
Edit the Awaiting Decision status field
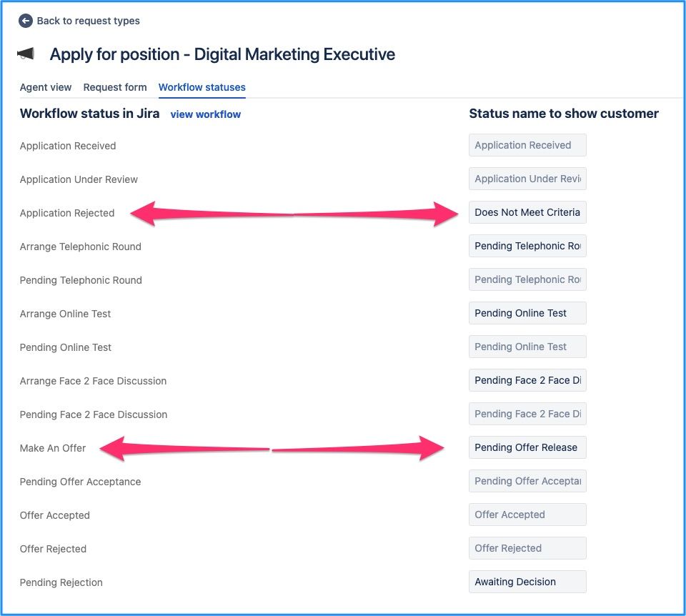tap(527, 582)
